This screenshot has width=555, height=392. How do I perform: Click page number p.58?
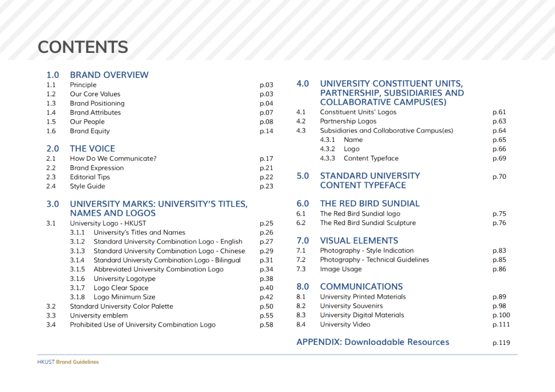point(266,325)
